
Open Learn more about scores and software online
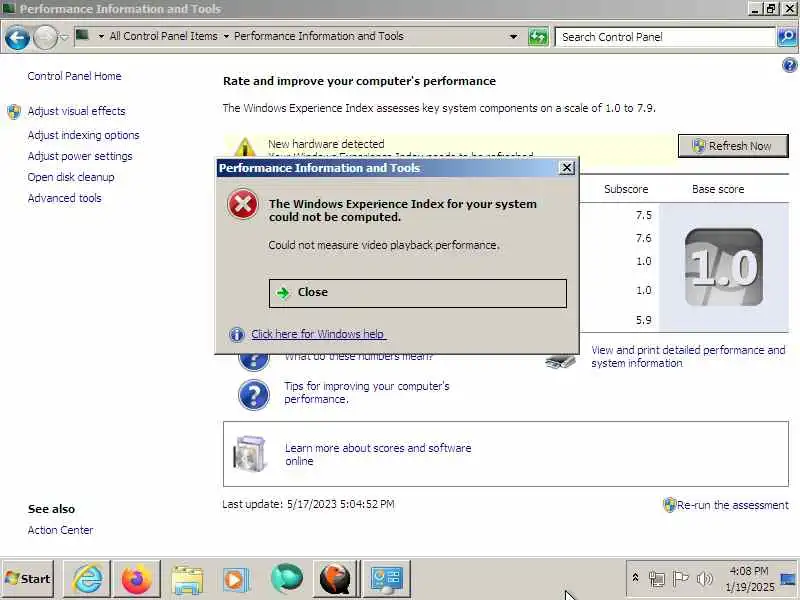[378, 454]
